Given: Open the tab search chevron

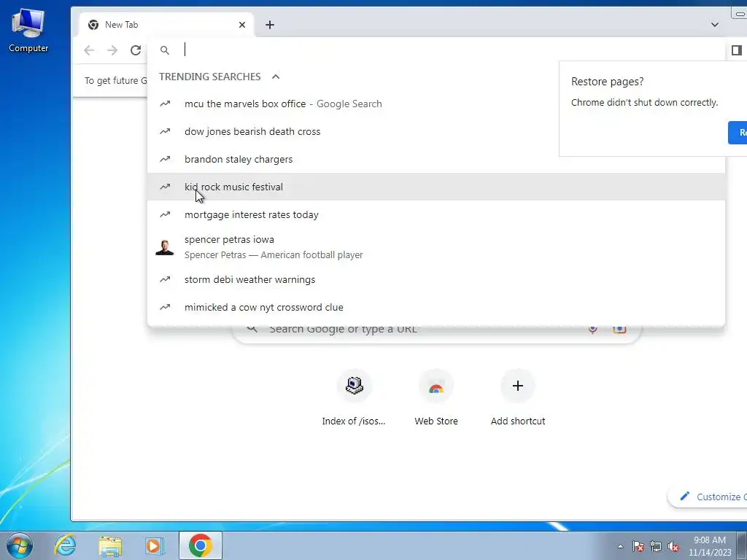Looking at the screenshot, I should pyautogui.click(x=715, y=25).
